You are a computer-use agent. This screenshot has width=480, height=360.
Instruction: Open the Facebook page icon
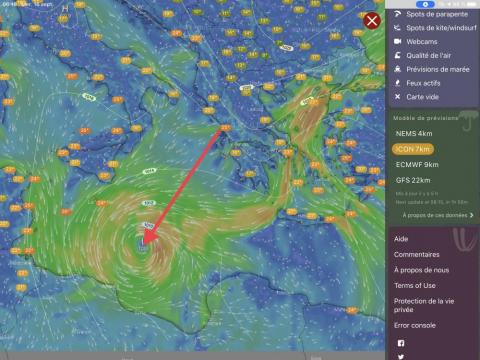[x=401, y=343]
